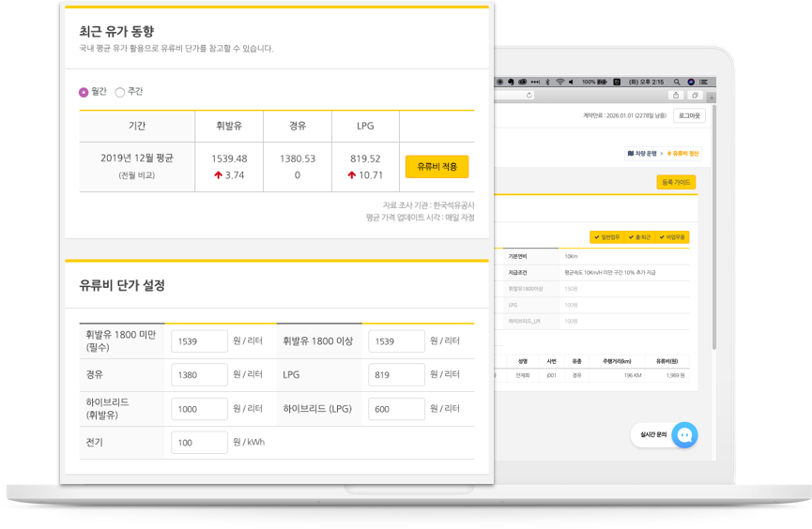
Task: Click the Siri icon in menu bar
Action: tap(691, 82)
